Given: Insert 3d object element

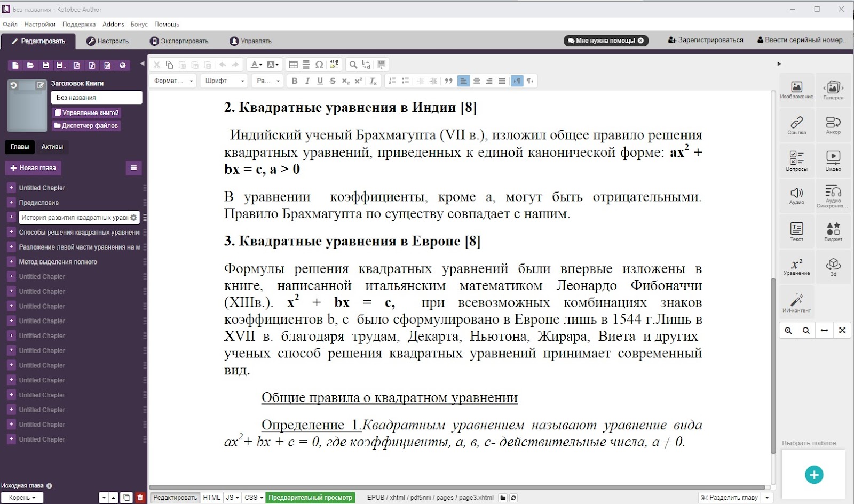Looking at the screenshot, I should [833, 266].
